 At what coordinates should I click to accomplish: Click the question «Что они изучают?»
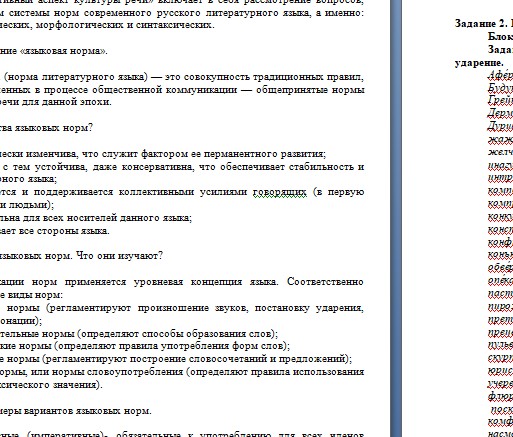119,256
